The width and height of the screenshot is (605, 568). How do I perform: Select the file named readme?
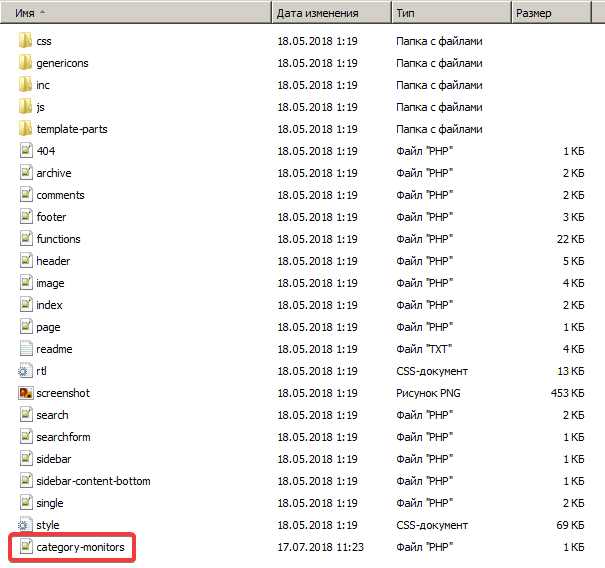[x=54, y=349]
